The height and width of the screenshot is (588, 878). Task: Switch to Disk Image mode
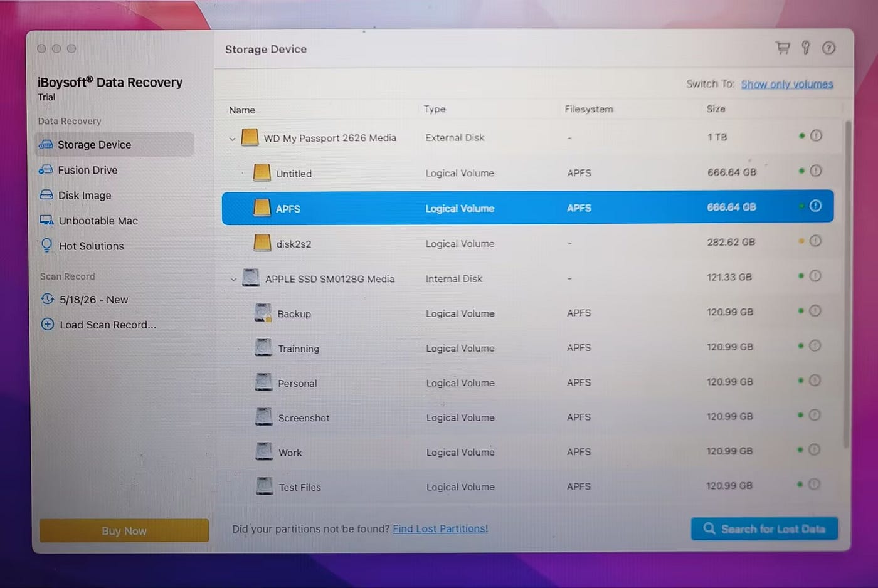[85, 196]
